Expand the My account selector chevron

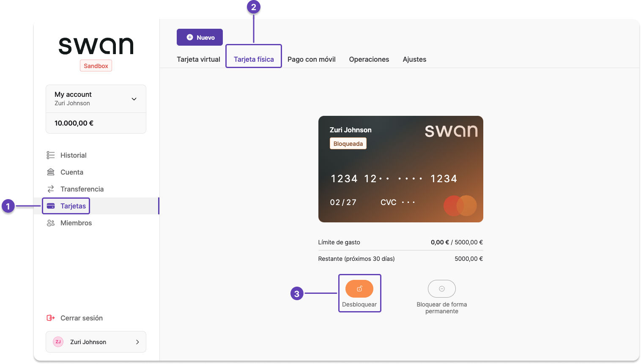134,99
